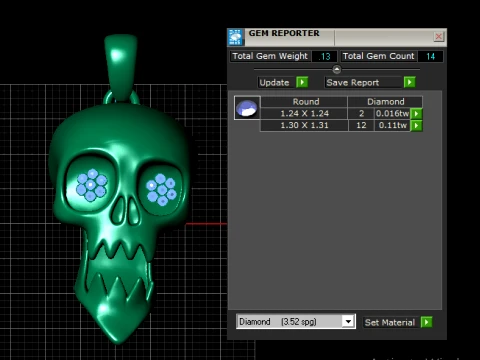Screen dimensions: 480x360
Task: Click the Total Gem Weight value .13
Action: click(x=324, y=56)
